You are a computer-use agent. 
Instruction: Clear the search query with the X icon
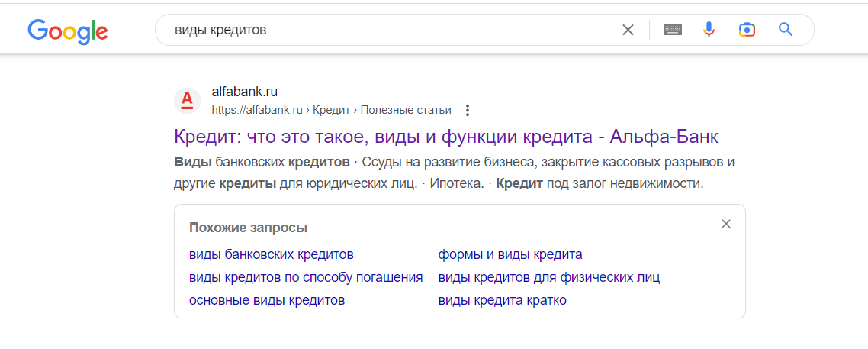click(628, 30)
